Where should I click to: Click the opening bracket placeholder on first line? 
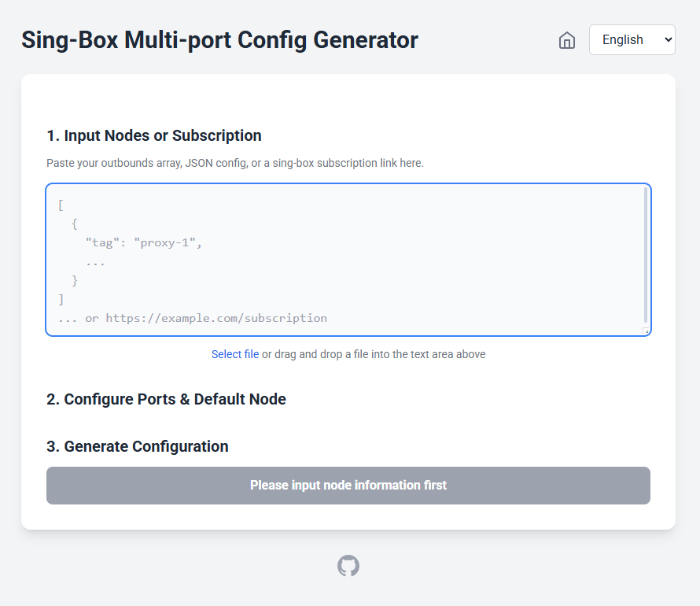click(61, 205)
